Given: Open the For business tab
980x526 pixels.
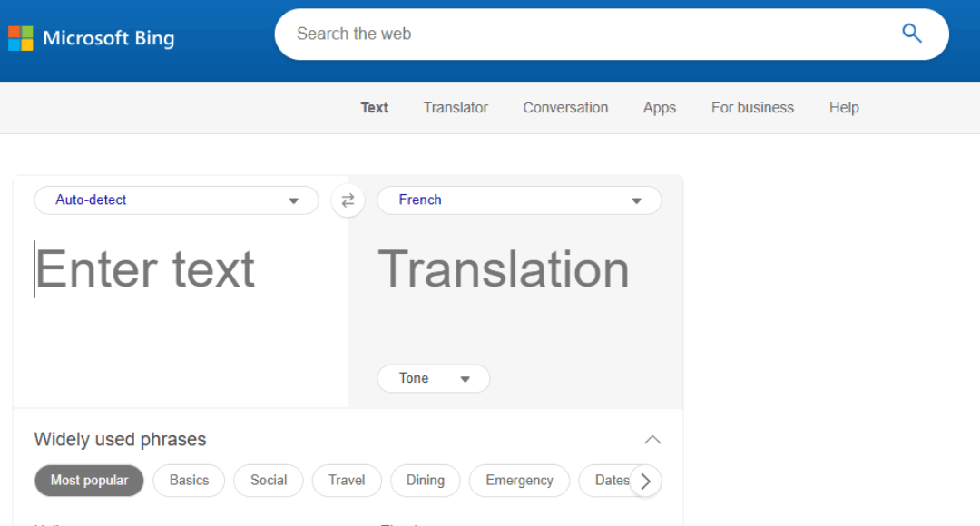Looking at the screenshot, I should point(752,107).
